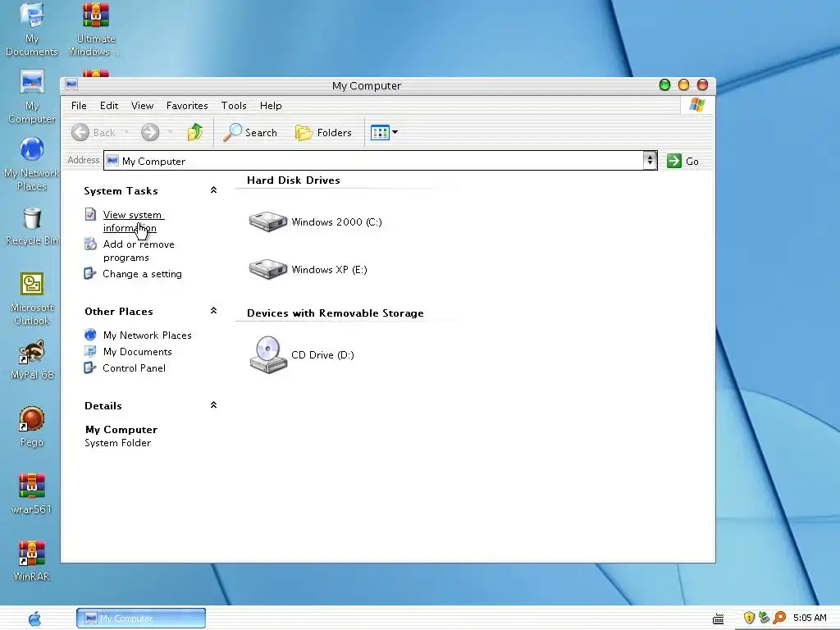Expand the Address bar dropdown
Screen dimensions: 840x630
[650, 160]
